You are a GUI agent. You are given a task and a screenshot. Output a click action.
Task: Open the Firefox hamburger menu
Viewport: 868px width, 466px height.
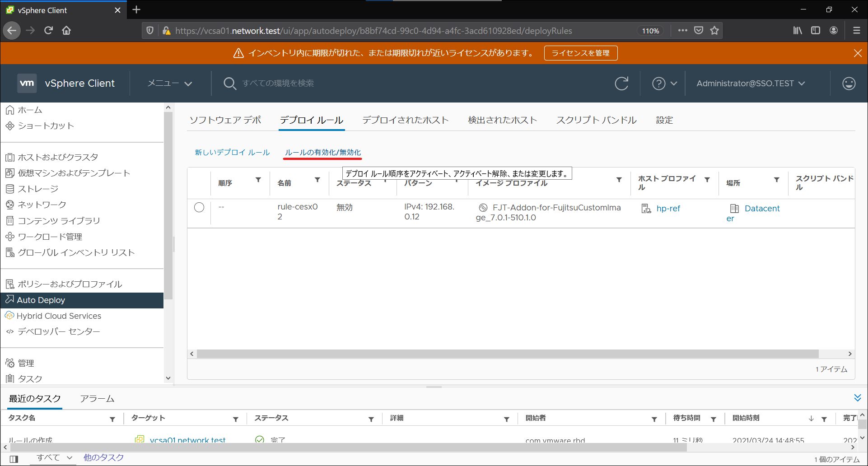(x=856, y=31)
